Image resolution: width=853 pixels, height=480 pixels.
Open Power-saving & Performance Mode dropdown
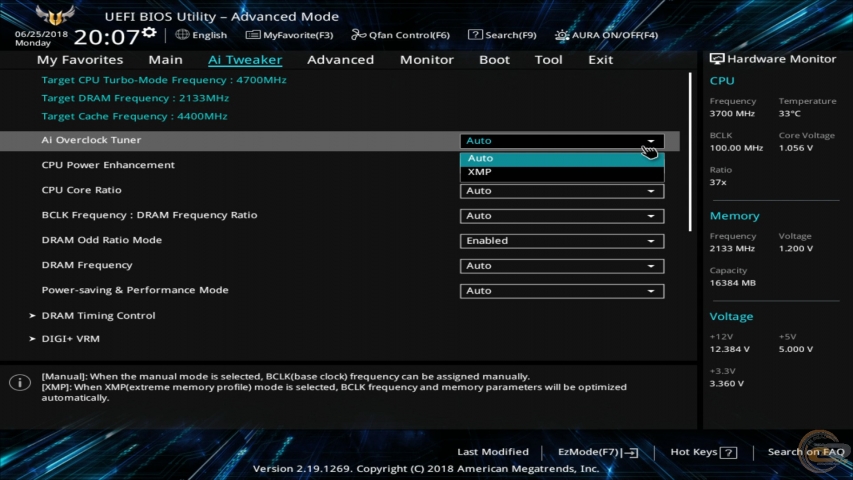tap(562, 291)
